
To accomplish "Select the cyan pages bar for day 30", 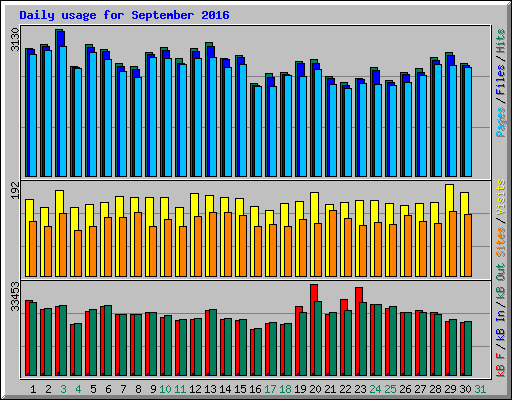I will pyautogui.click(x=468, y=122).
